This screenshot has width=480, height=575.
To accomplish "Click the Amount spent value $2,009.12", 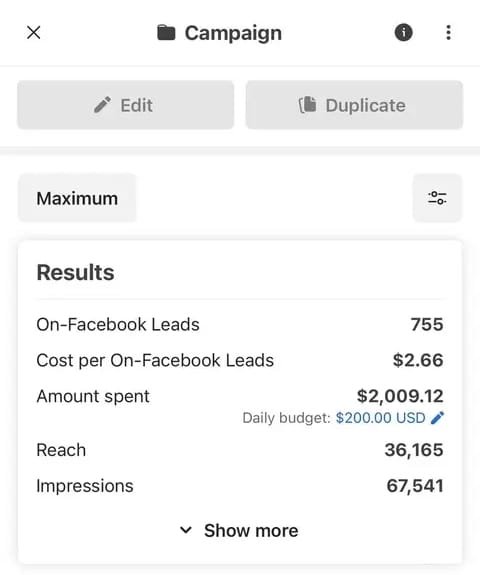I will (400, 396).
